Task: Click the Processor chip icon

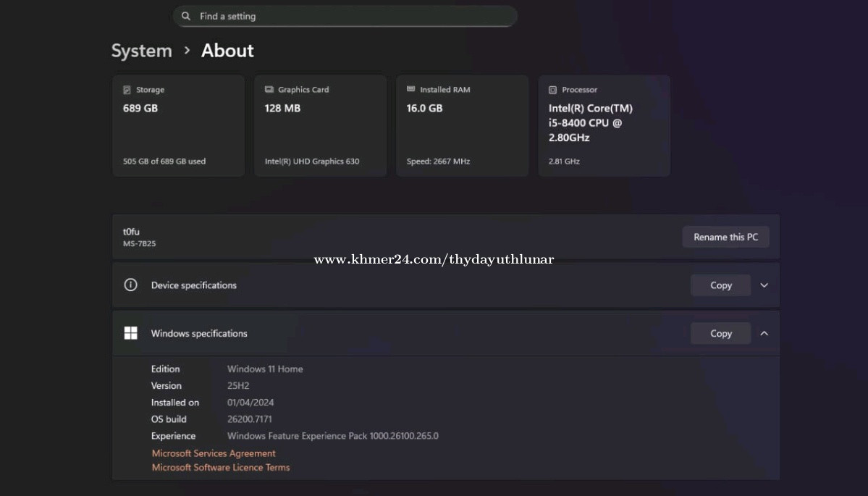Action: click(553, 90)
